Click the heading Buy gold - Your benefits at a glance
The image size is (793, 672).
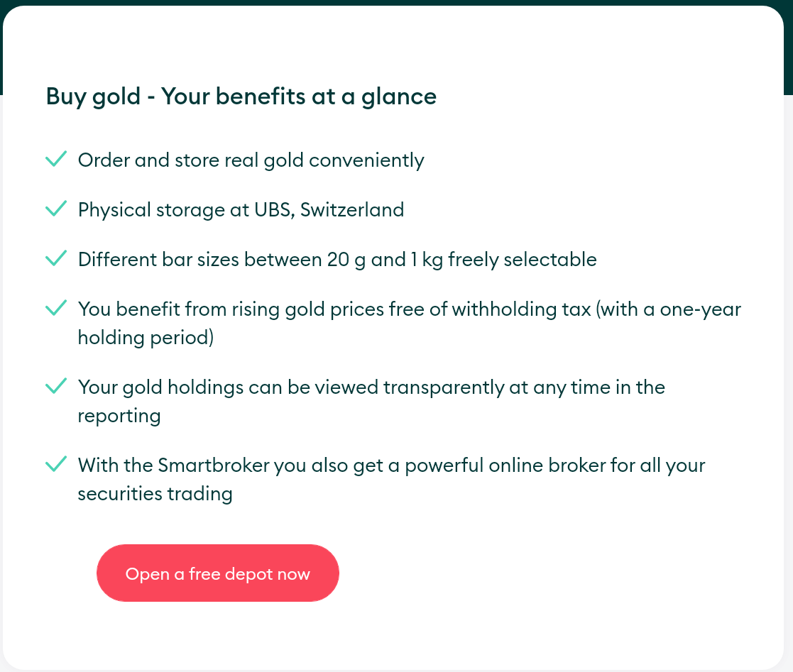coord(241,97)
